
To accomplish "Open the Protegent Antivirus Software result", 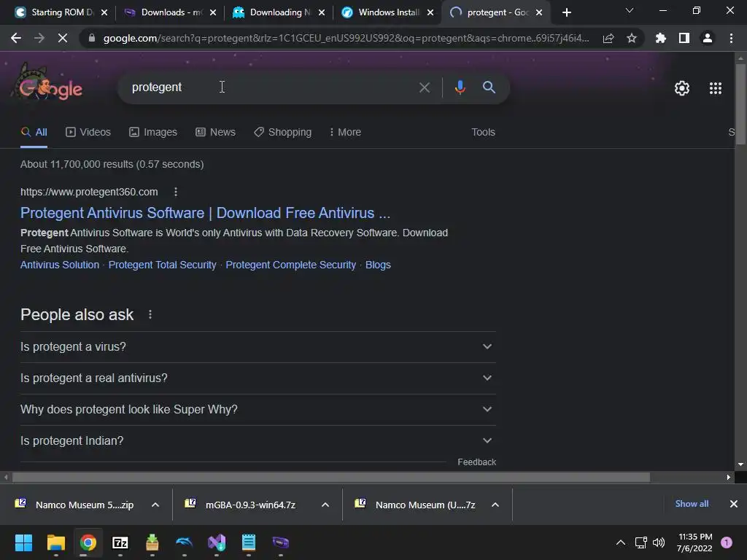I will tap(205, 213).
